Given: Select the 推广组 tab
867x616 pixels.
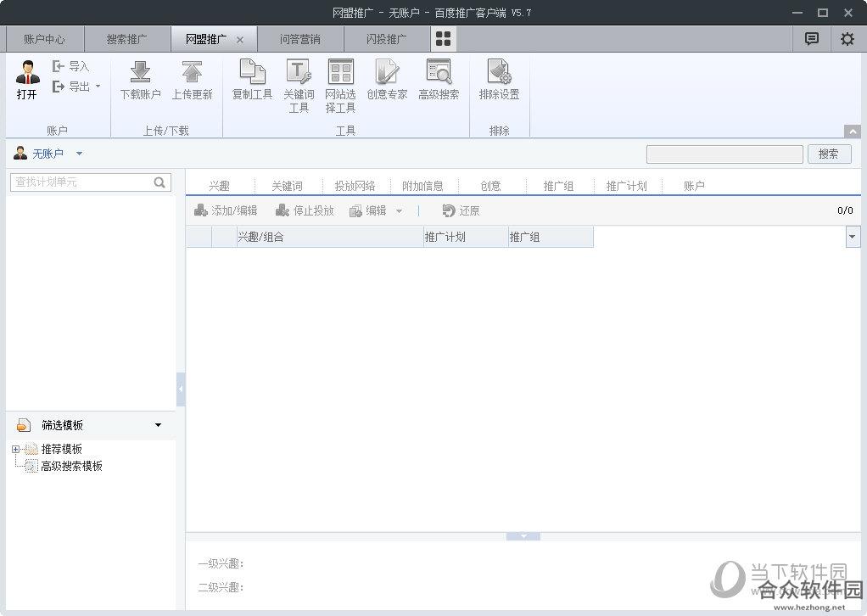Looking at the screenshot, I should coord(558,186).
